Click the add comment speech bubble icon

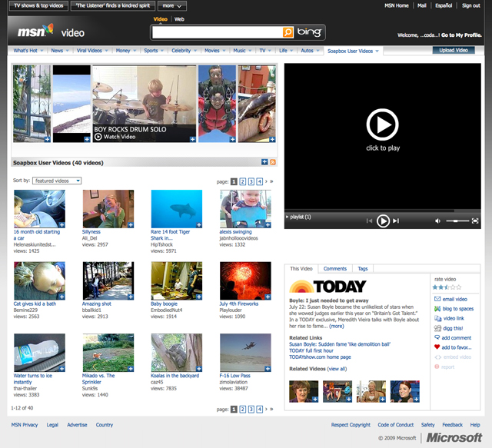click(x=437, y=337)
